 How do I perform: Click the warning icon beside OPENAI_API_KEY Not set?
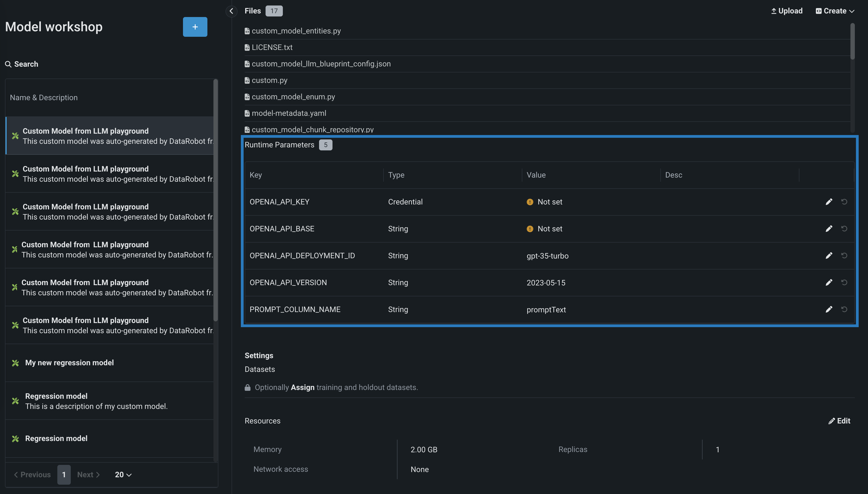pyautogui.click(x=530, y=202)
